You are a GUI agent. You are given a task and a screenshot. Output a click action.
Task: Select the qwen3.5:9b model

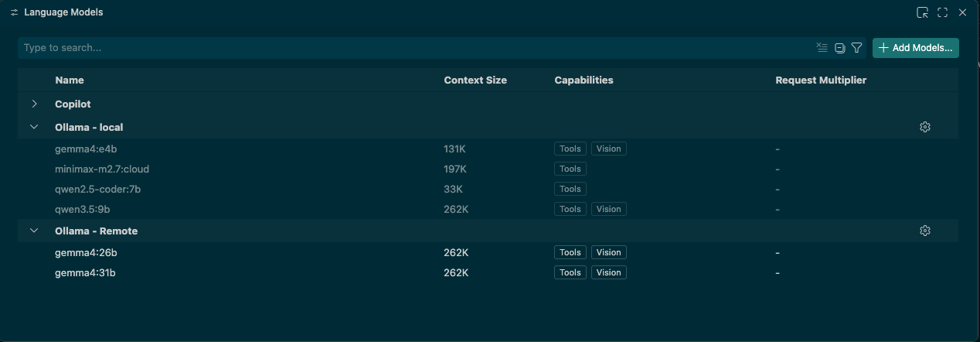488,209
